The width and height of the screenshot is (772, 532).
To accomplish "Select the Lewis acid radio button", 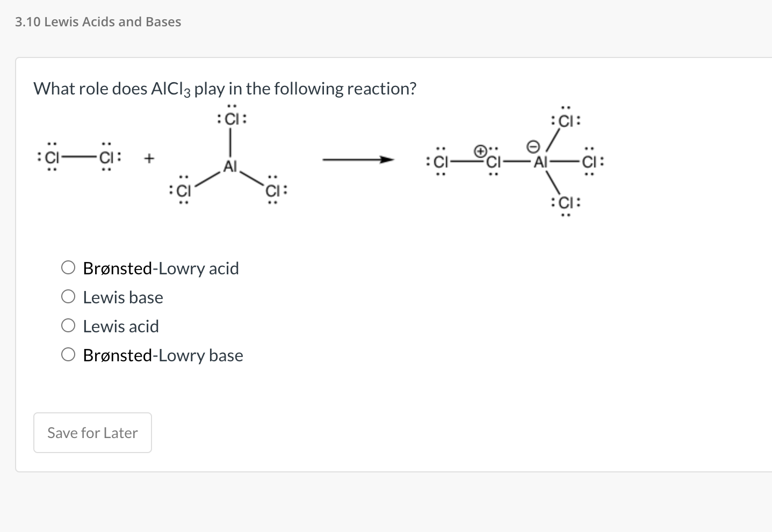I will pos(68,324).
